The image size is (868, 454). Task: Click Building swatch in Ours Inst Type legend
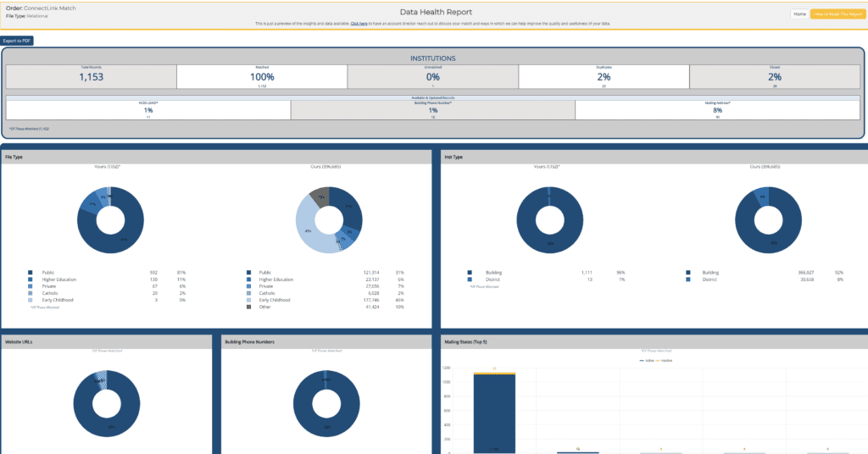click(688, 273)
